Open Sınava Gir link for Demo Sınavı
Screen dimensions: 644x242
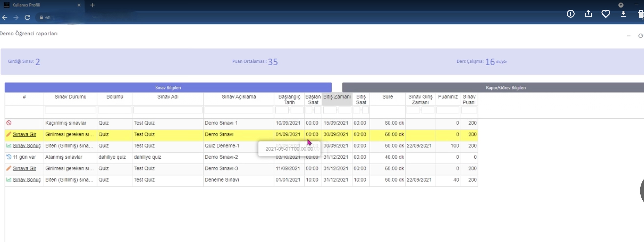(24, 134)
